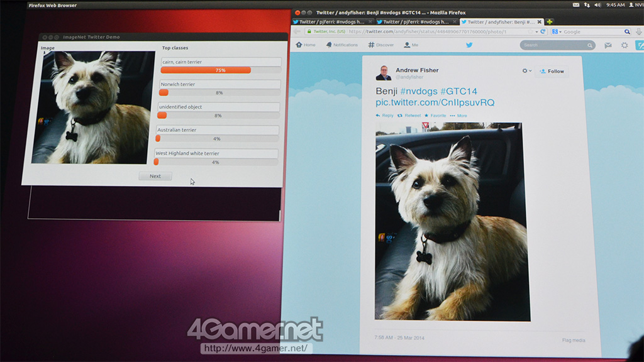
Task: Click the Google search magnifier in Firefox
Action: coord(627,31)
